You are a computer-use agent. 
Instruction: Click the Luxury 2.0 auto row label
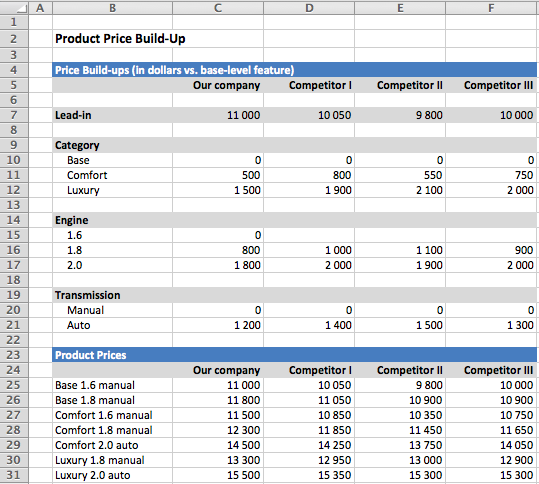pyautogui.click(x=93, y=475)
